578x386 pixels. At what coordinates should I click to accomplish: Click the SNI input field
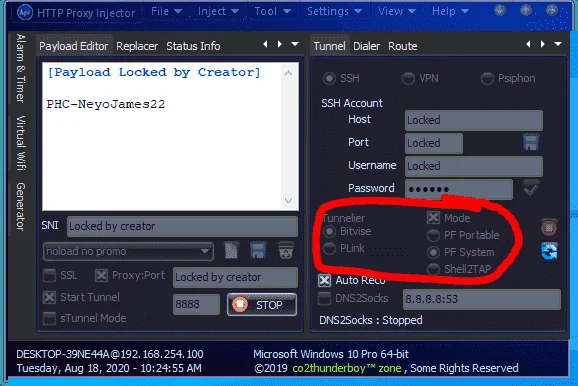[182, 226]
